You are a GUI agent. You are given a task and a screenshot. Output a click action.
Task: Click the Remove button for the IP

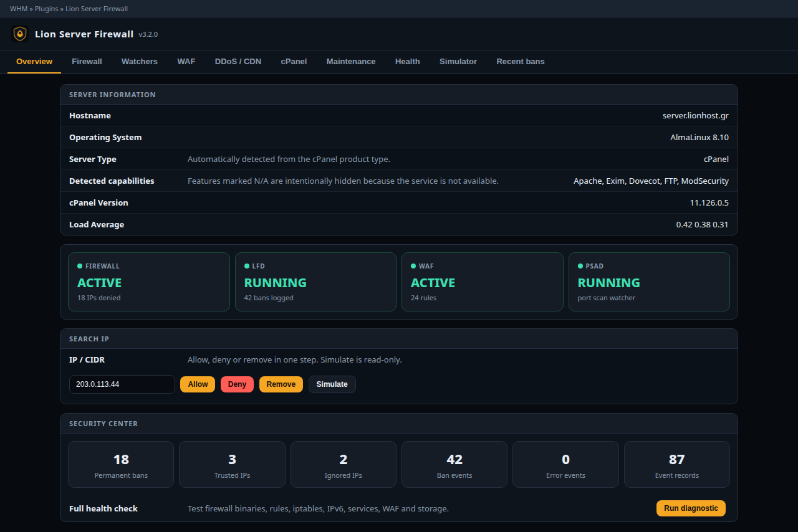tap(281, 384)
